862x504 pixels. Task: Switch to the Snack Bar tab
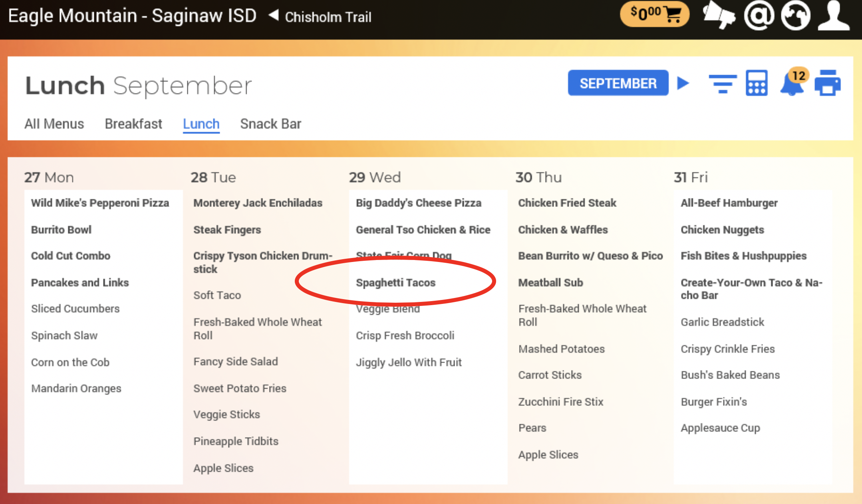coord(270,124)
